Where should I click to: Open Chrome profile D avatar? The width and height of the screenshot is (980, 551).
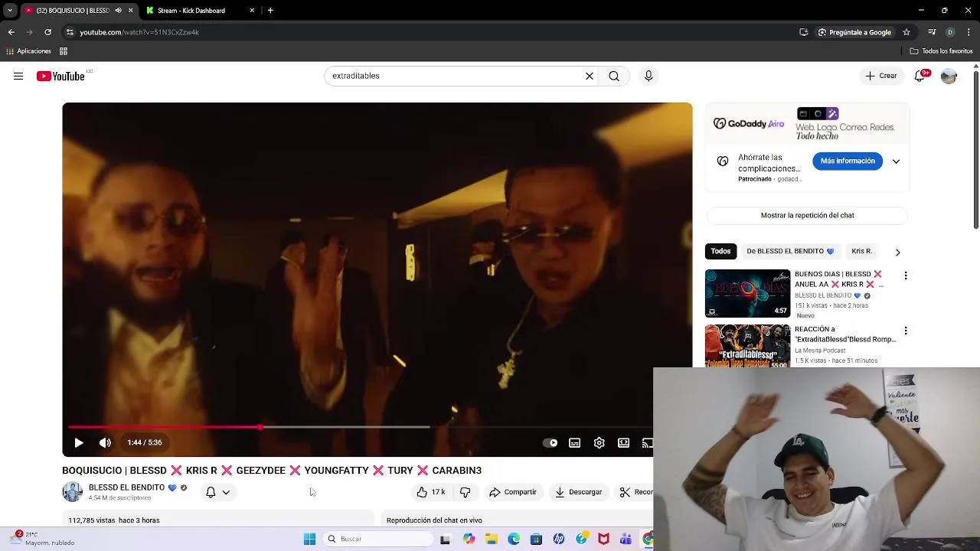950,32
